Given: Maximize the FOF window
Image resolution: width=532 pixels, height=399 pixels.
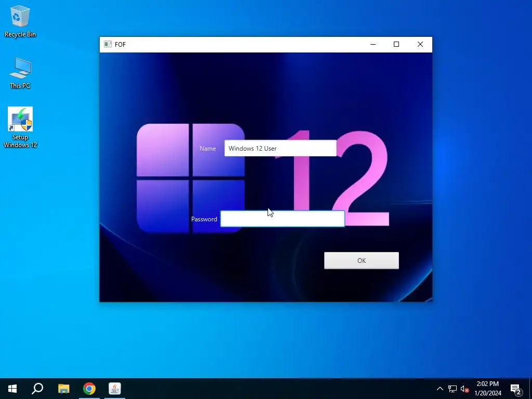Looking at the screenshot, I should pyautogui.click(x=396, y=45).
